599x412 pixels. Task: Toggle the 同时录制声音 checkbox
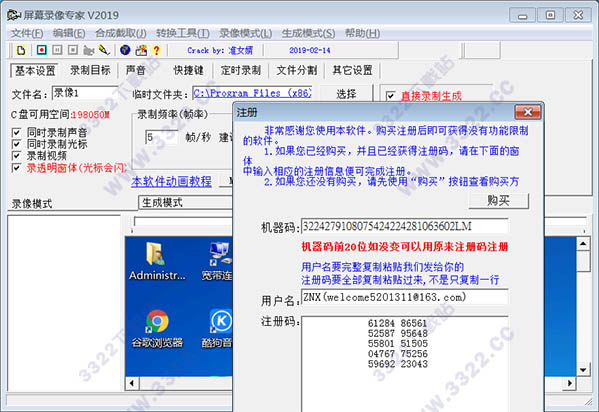click(x=16, y=133)
